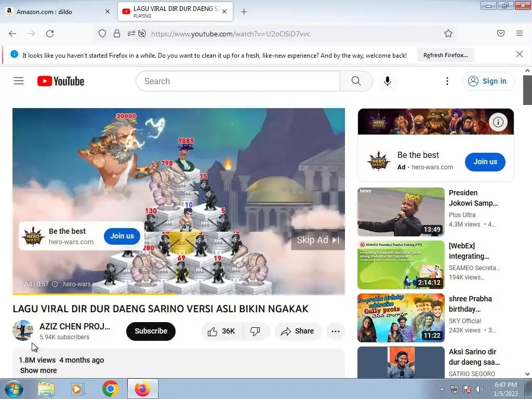
Task: Skip the ad in the video player
Action: click(x=318, y=240)
